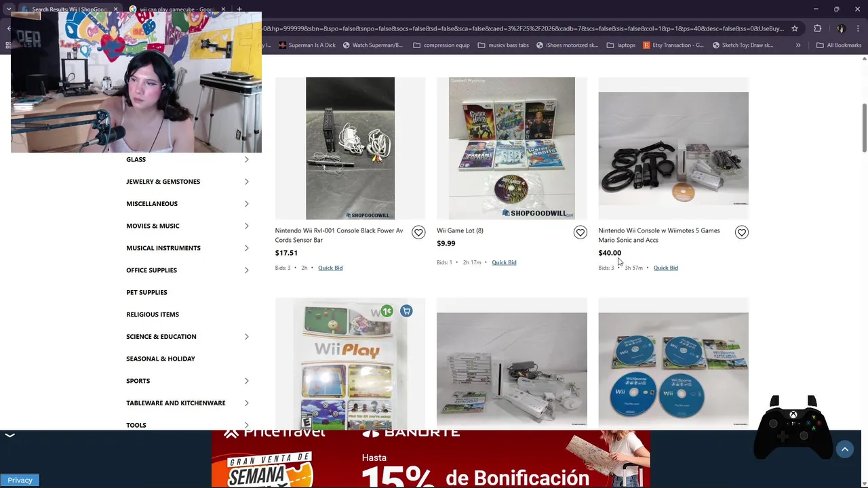Open the Privacy button
The image size is (868, 488).
[x=20, y=480]
